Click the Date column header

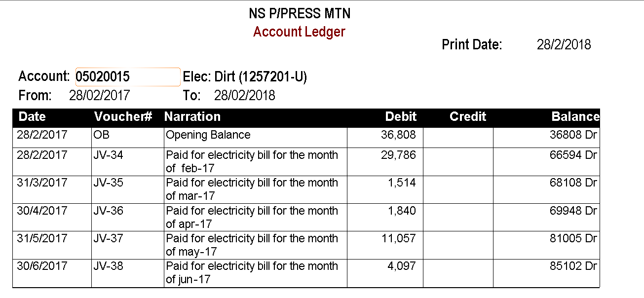point(32,117)
